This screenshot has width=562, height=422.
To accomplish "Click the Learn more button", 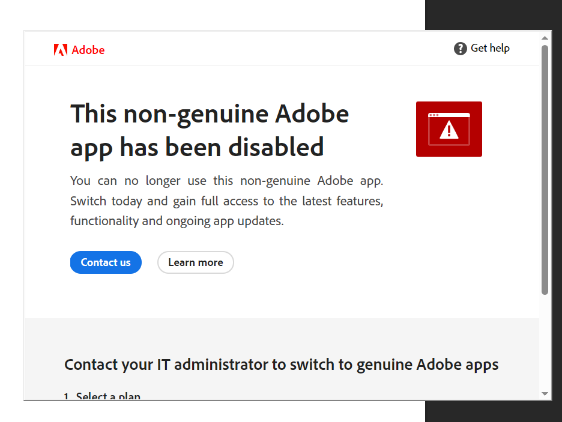I will (x=195, y=262).
